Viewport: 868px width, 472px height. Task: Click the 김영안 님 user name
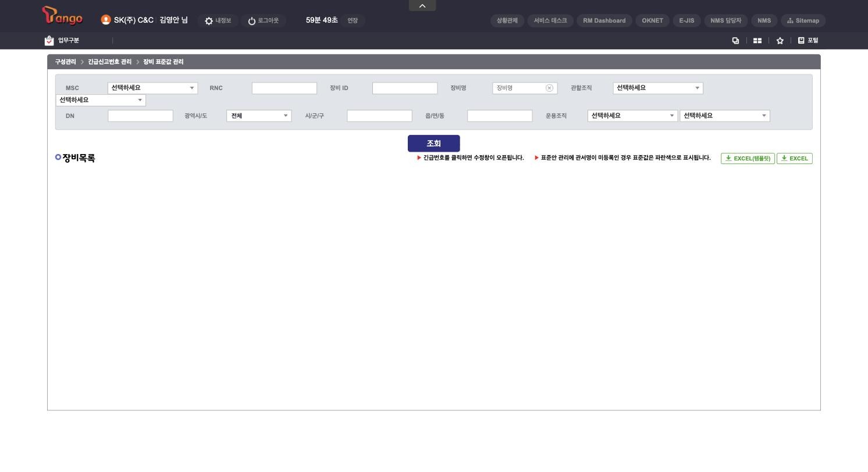click(173, 20)
